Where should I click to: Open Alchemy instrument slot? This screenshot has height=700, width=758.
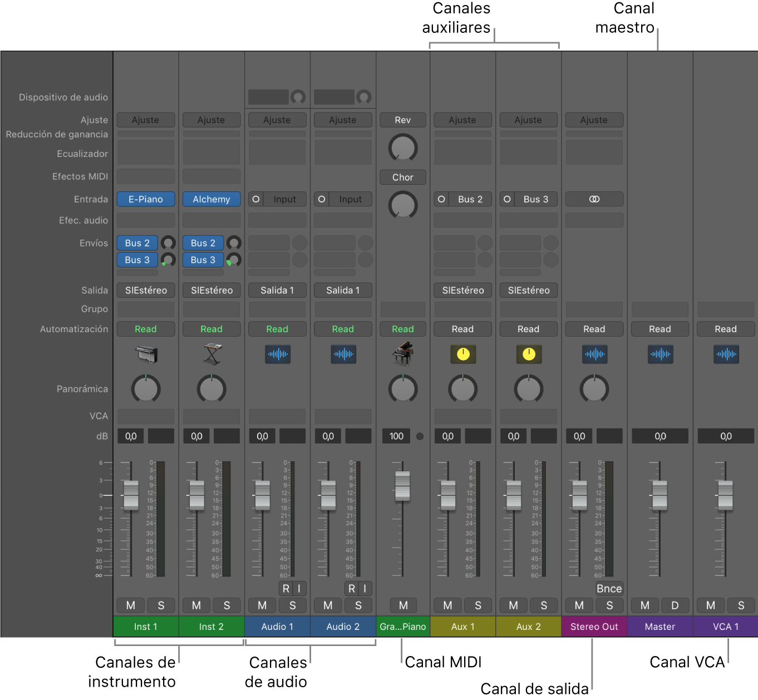[211, 199]
